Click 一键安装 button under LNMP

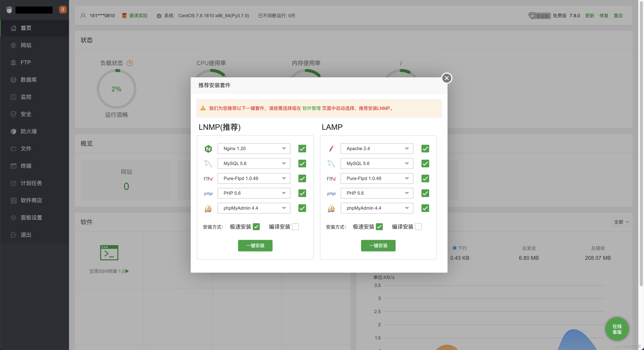click(x=255, y=246)
